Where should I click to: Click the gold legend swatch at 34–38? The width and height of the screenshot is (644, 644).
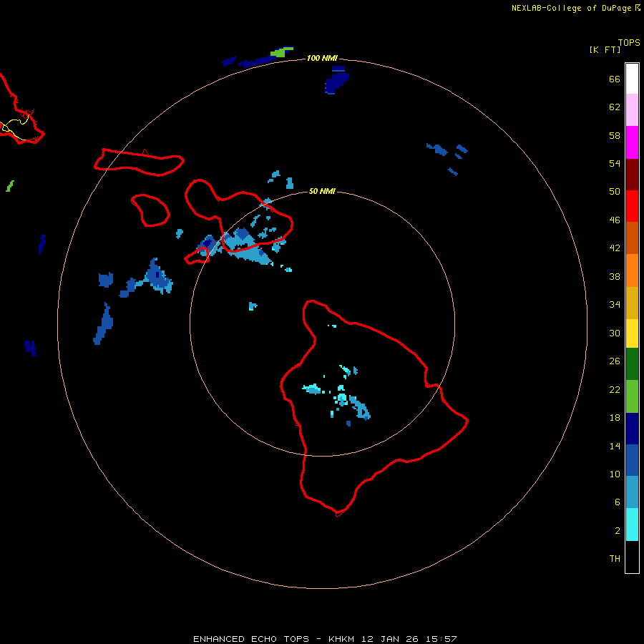pos(632,303)
